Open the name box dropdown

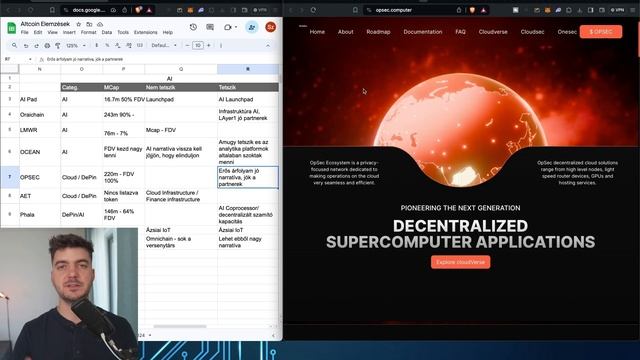click(x=30, y=59)
